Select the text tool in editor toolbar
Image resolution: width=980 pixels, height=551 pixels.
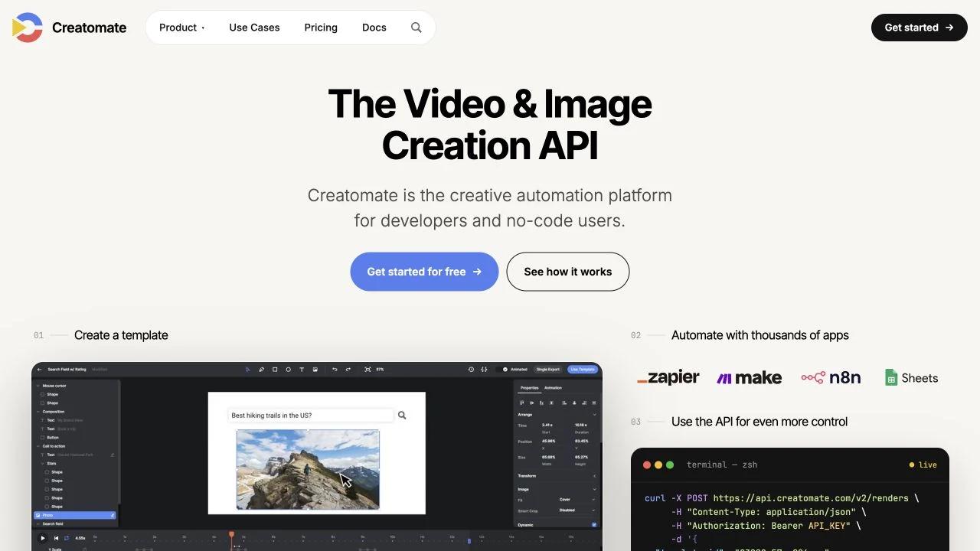(302, 370)
